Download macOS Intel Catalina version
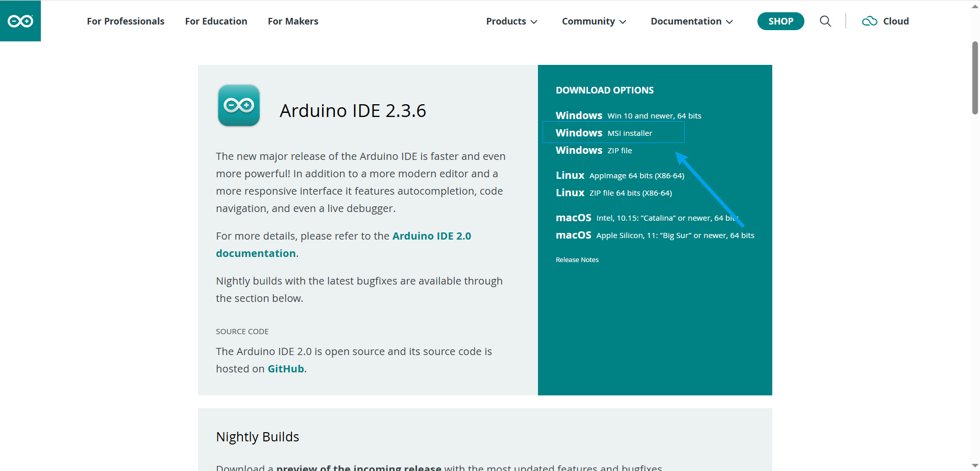 [647, 218]
